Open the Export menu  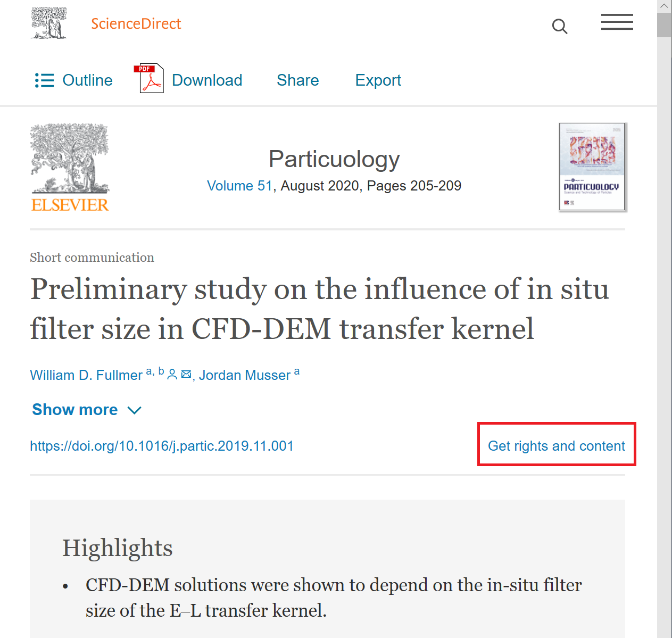378,80
